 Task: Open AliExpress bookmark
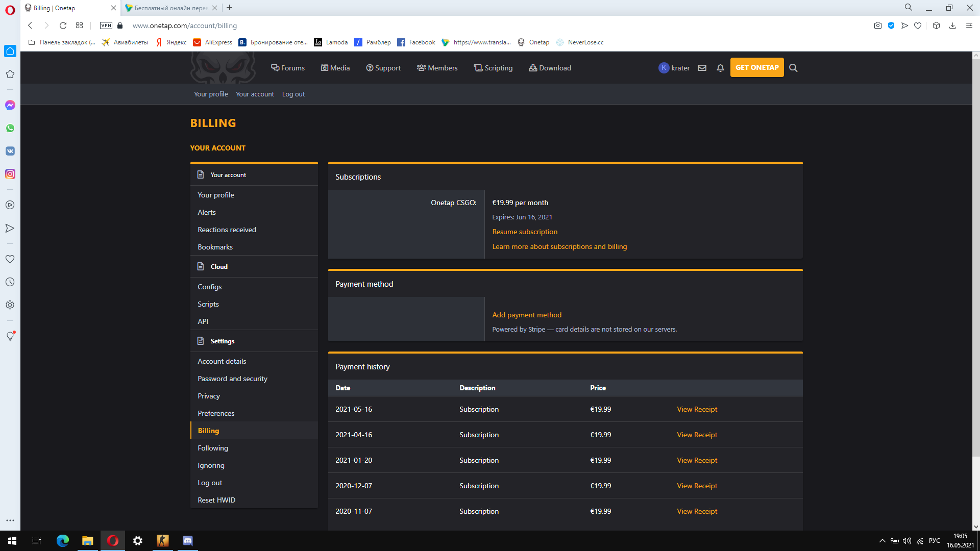tap(212, 42)
